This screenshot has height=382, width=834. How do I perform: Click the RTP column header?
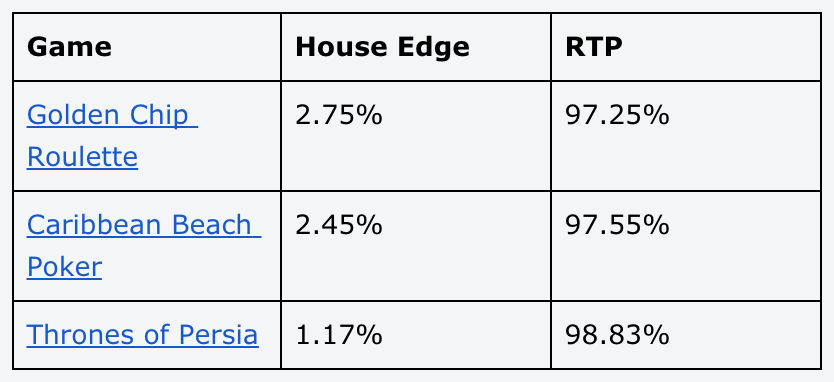point(686,47)
